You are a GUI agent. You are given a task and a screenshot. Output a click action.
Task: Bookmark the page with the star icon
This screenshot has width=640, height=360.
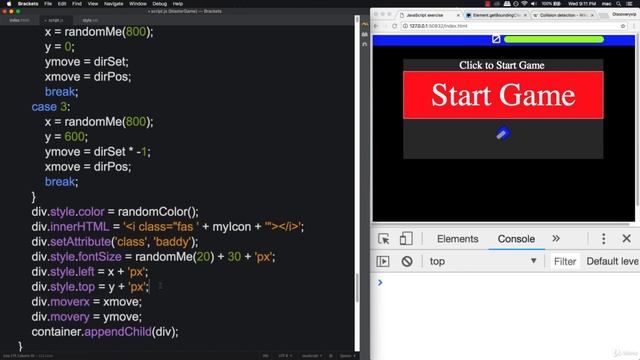click(x=623, y=26)
